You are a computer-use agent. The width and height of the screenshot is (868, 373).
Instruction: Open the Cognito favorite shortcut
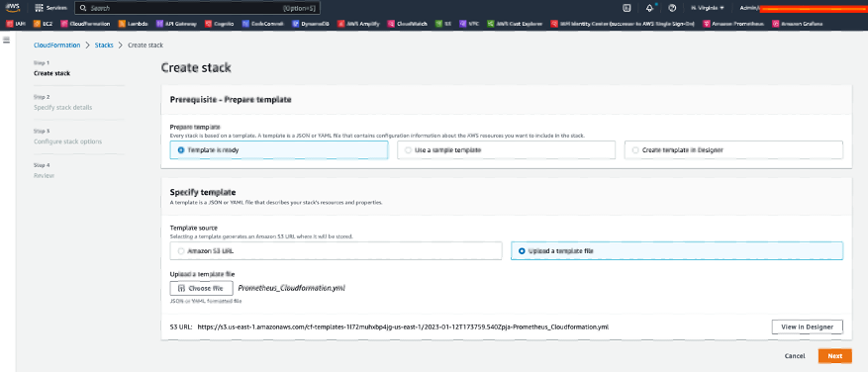click(220, 24)
